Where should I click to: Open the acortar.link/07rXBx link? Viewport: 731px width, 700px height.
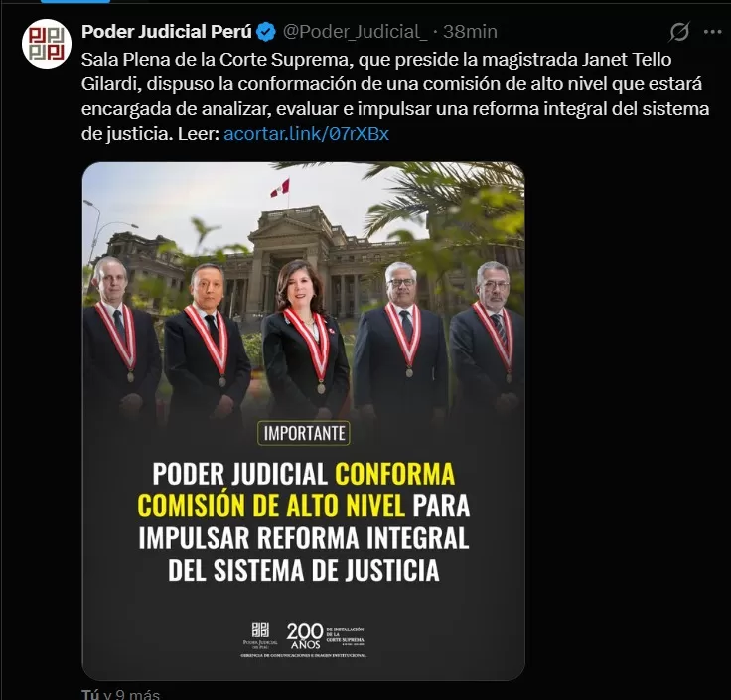[306, 134]
